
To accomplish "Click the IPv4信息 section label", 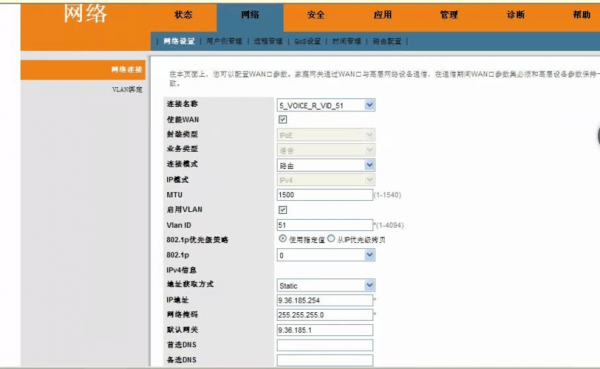I will click(x=181, y=270).
